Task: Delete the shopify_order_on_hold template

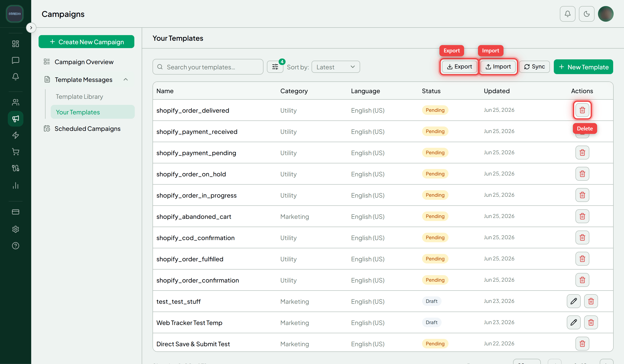Action: click(x=582, y=174)
